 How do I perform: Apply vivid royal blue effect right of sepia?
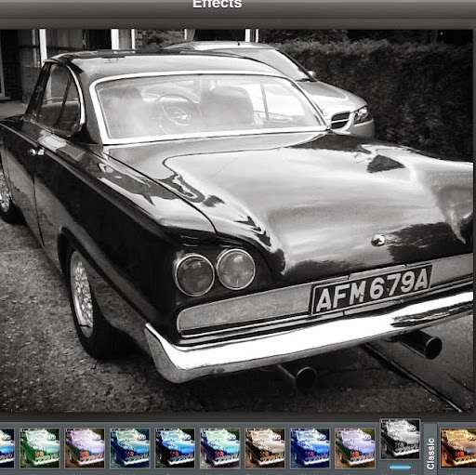310,448
